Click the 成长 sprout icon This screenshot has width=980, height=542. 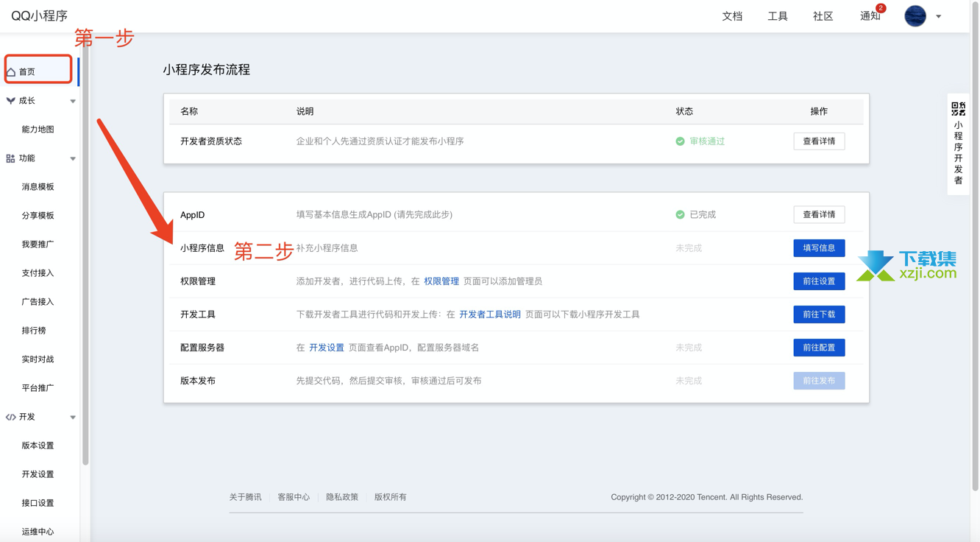tap(10, 101)
